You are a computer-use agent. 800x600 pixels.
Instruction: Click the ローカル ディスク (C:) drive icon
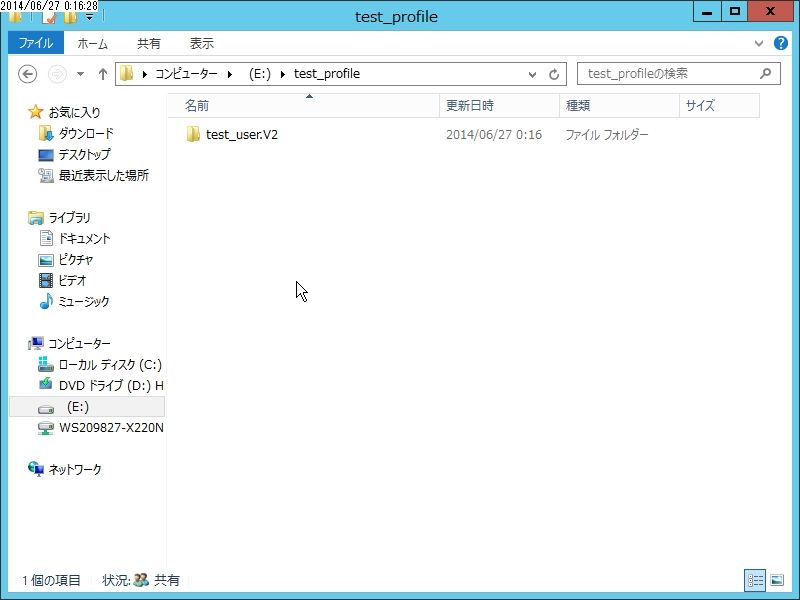pyautogui.click(x=46, y=364)
